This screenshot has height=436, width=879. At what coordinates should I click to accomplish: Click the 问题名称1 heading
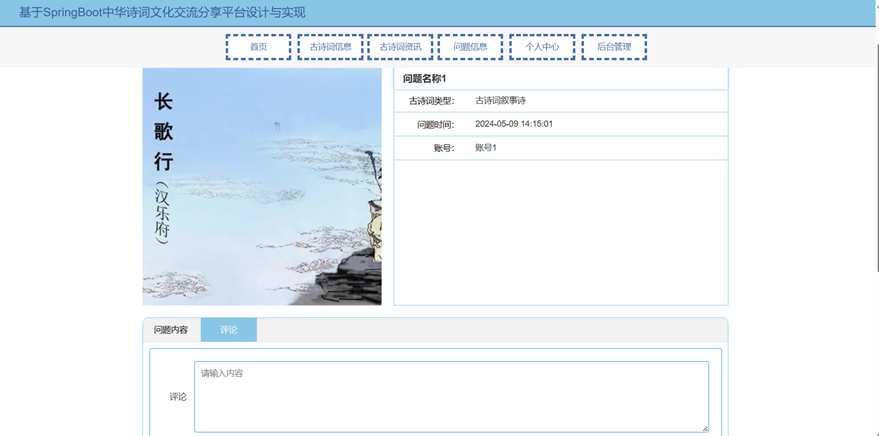click(424, 78)
